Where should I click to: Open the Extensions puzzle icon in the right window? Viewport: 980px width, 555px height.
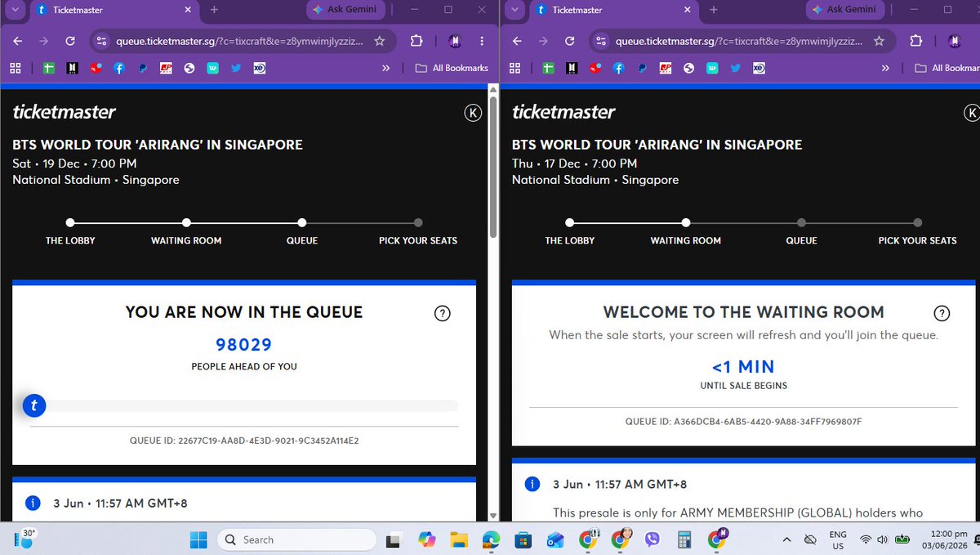pos(915,41)
